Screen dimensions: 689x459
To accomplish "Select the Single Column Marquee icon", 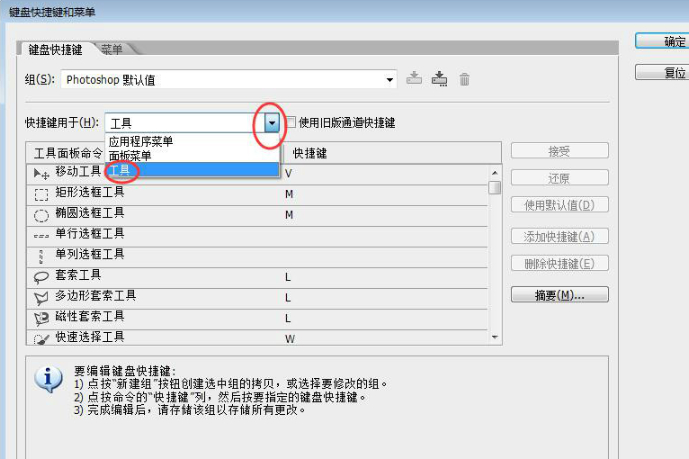I will [41, 257].
